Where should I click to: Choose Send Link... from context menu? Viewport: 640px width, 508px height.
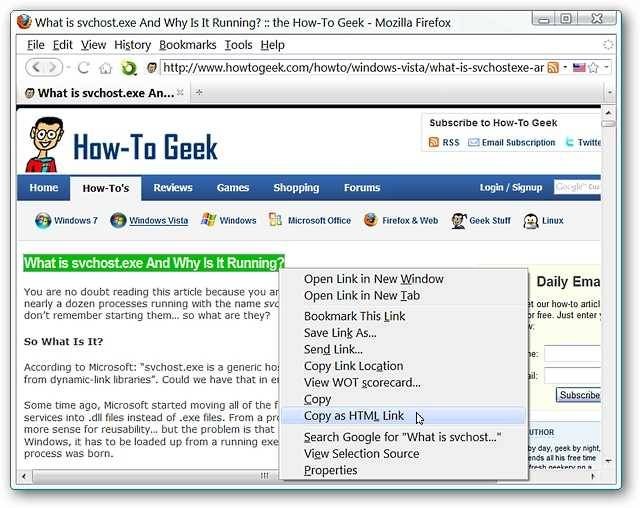pyautogui.click(x=404, y=350)
